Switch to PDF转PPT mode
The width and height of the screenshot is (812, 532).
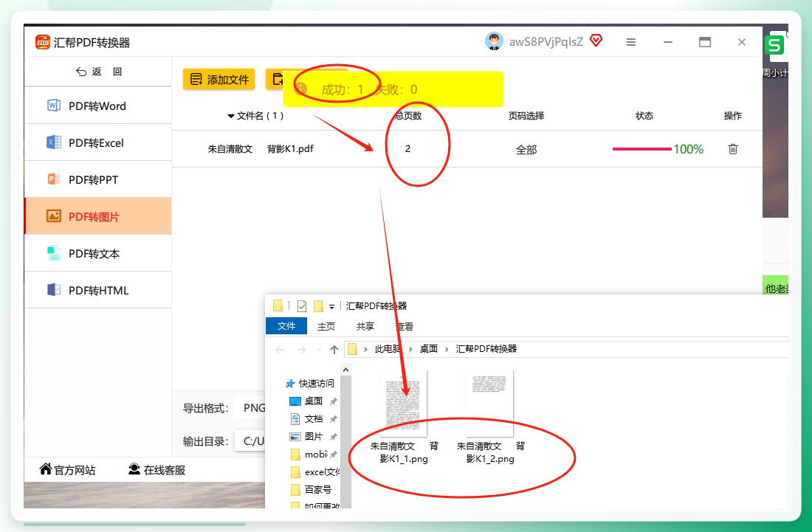tap(97, 179)
